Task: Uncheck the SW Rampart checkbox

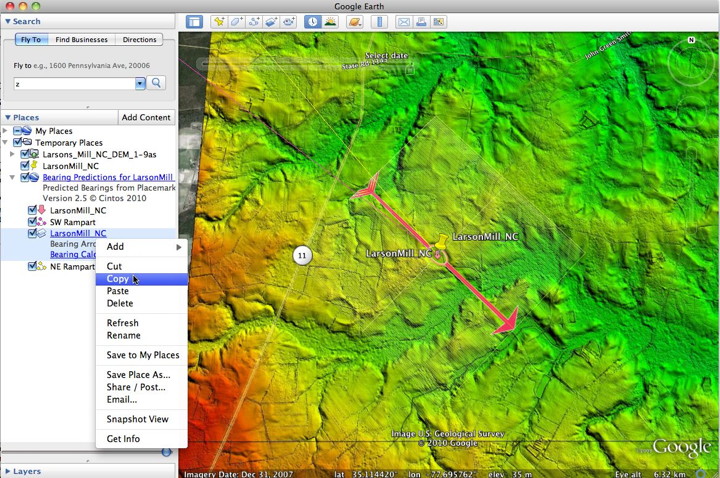Action: coord(33,222)
